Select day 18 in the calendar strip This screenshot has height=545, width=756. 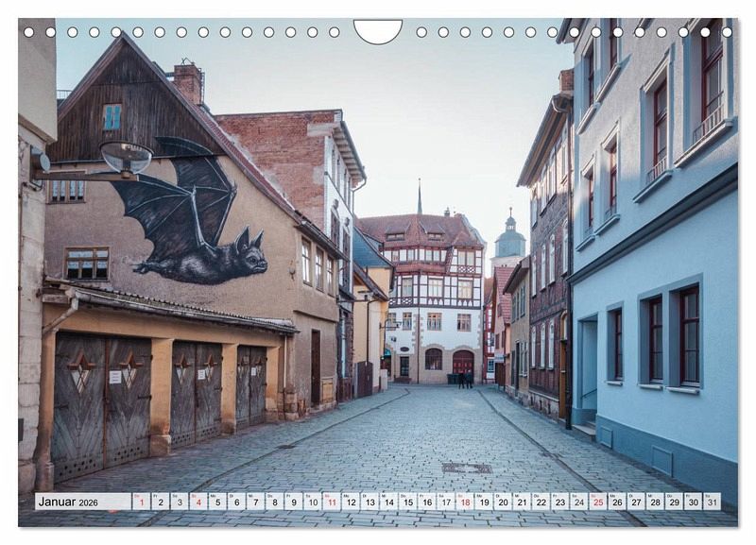465,502
